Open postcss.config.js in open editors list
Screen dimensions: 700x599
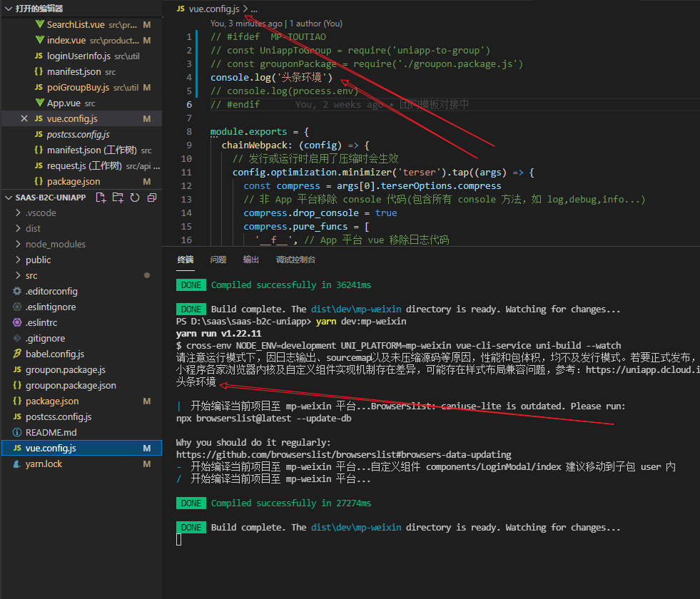pyautogui.click(x=81, y=134)
